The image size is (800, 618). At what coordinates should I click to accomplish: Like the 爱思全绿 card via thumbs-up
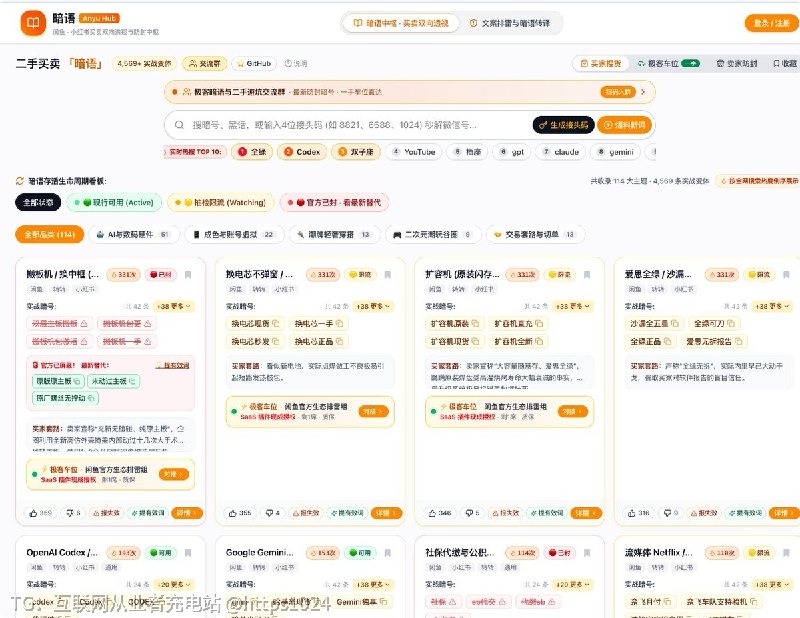(638, 513)
